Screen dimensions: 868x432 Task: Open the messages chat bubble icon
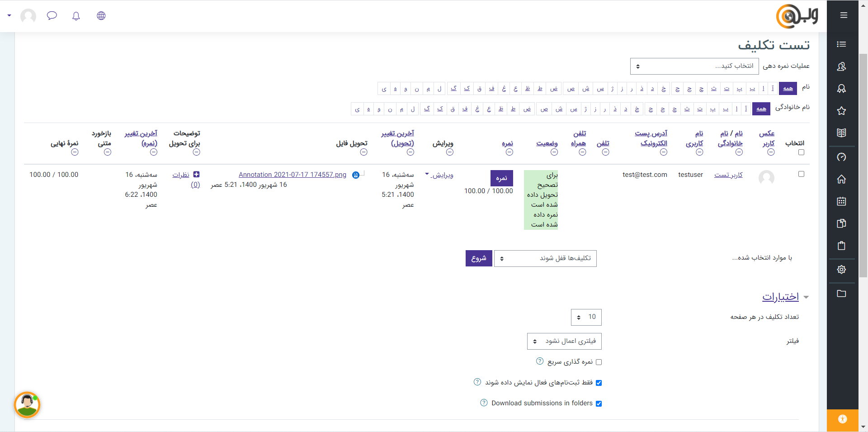52,16
